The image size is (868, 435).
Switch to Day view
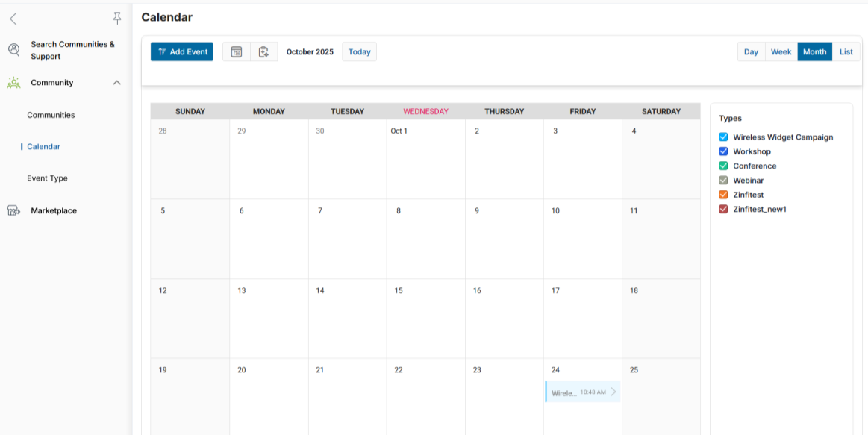click(x=751, y=51)
